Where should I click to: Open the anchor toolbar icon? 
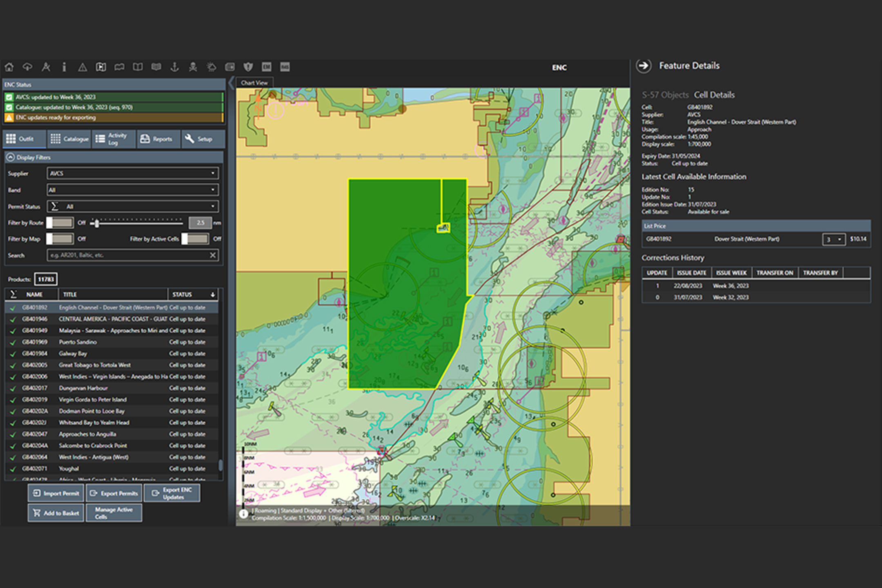click(x=174, y=67)
